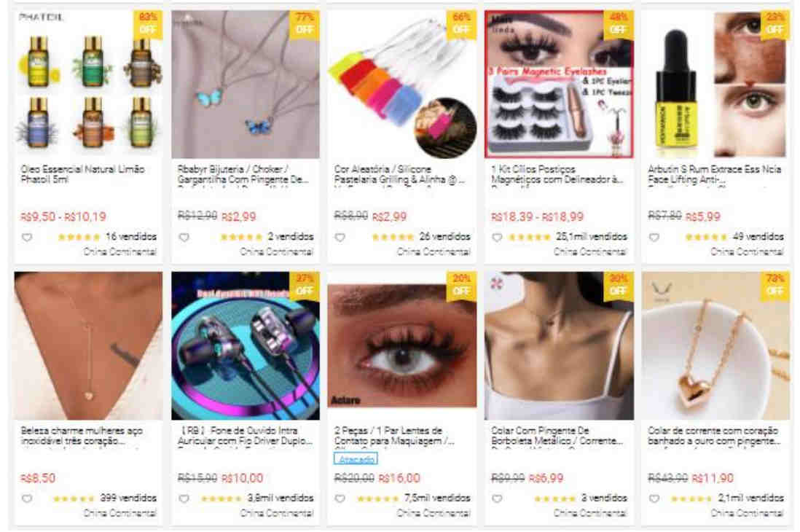The image size is (800, 532).
Task: Open magnetic eyelashes kit product image
Action: point(559,85)
